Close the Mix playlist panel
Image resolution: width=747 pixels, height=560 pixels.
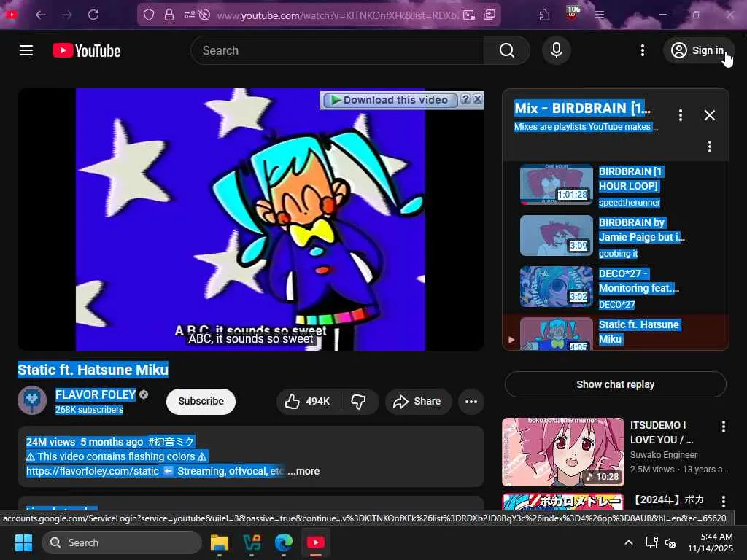(x=709, y=114)
